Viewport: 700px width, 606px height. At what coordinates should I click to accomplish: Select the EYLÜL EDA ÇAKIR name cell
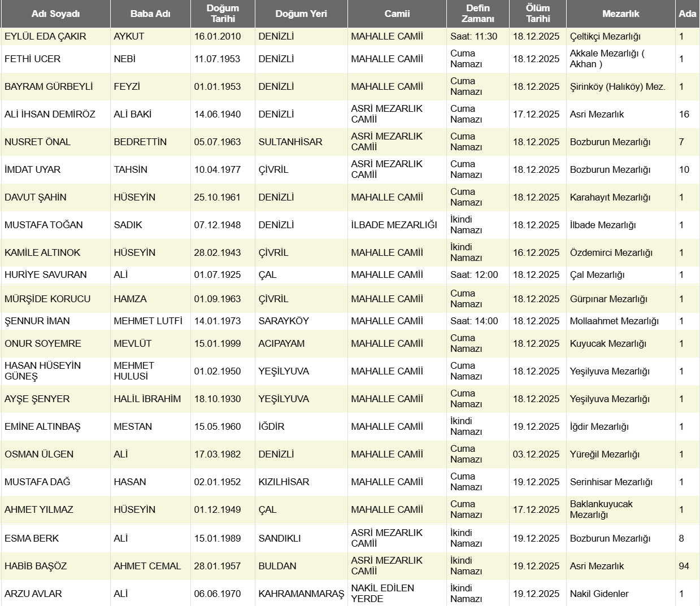[45, 36]
